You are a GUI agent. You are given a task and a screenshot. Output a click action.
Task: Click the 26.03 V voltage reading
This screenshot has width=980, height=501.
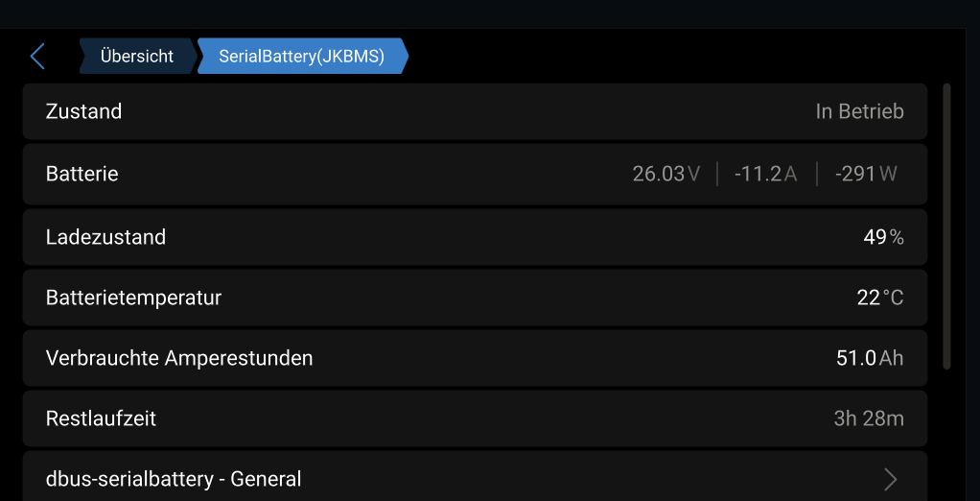[x=665, y=174]
